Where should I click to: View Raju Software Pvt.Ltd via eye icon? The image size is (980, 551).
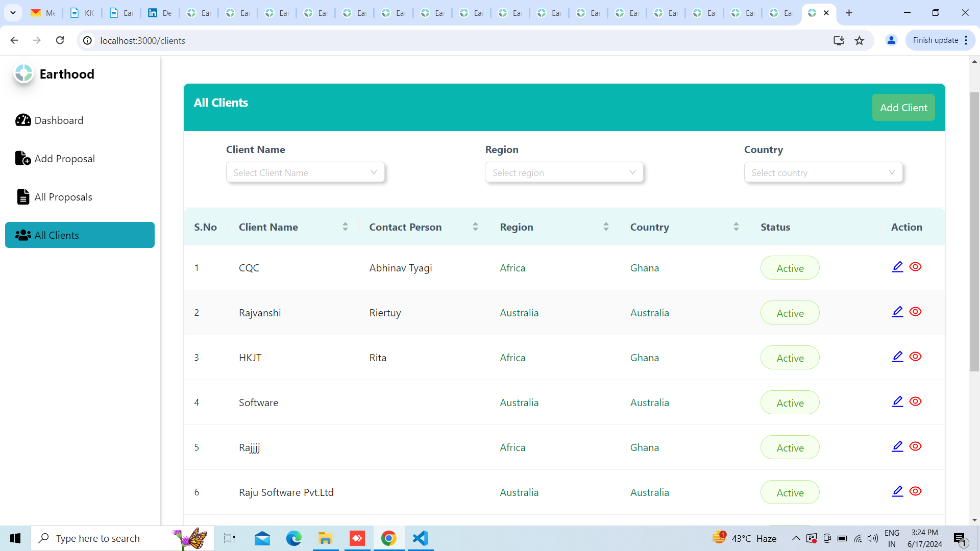click(x=916, y=491)
